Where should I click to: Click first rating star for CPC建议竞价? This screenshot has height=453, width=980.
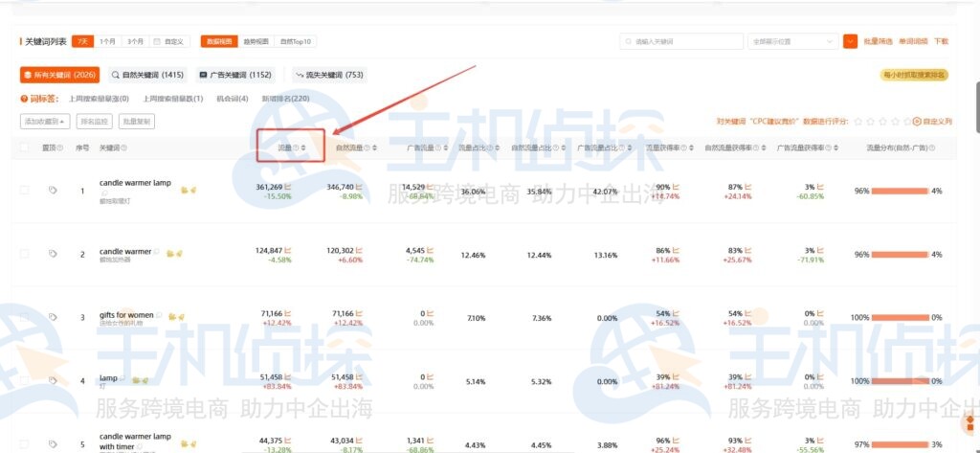pyautogui.click(x=858, y=122)
